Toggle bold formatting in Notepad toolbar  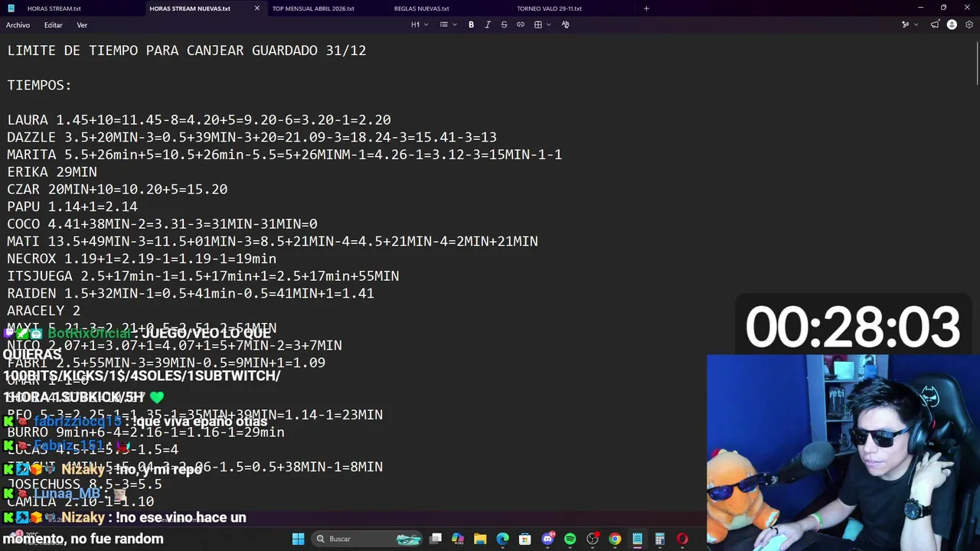coord(471,24)
